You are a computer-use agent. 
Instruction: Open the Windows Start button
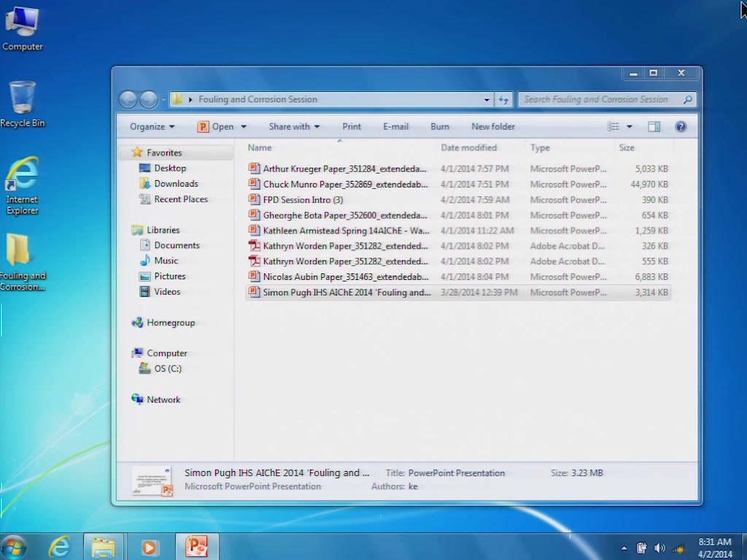[x=15, y=547]
